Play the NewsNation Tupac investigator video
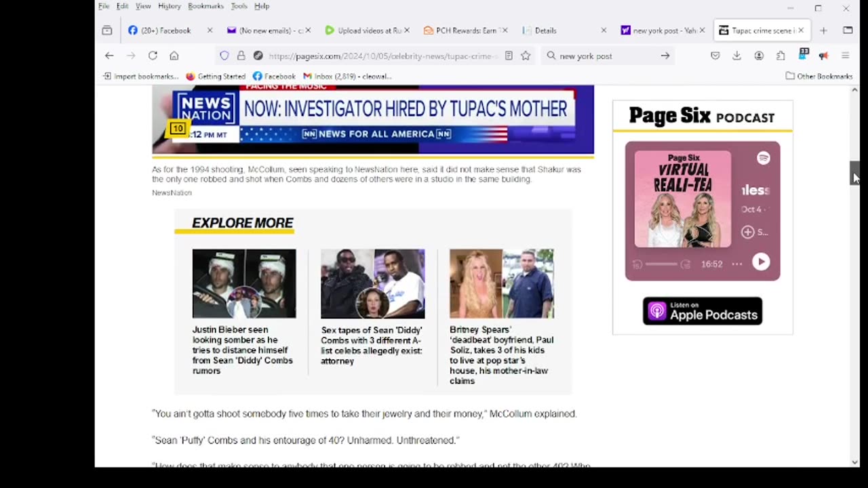The width and height of the screenshot is (868, 488). tap(373, 120)
